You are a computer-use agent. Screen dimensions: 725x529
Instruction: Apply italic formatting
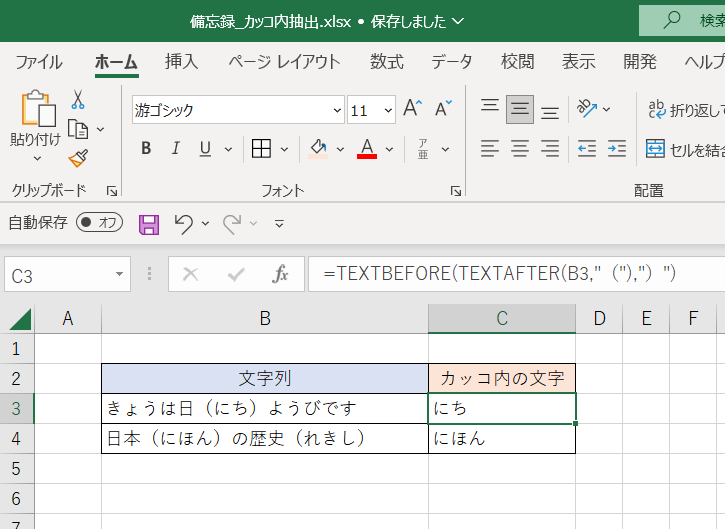pyautogui.click(x=176, y=148)
